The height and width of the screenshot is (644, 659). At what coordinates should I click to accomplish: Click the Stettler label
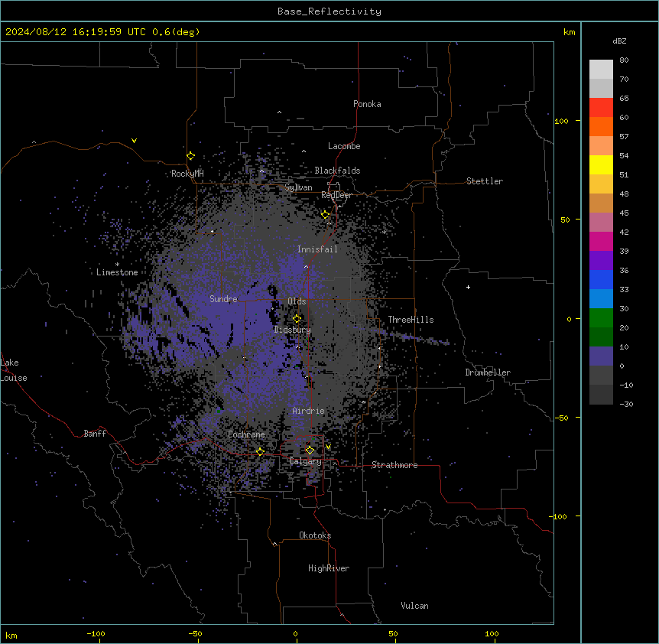click(x=485, y=181)
